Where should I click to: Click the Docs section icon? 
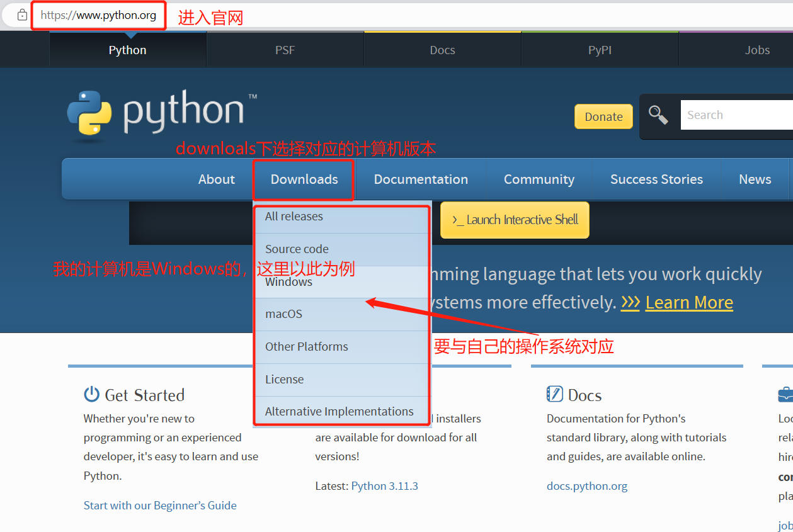click(x=554, y=394)
